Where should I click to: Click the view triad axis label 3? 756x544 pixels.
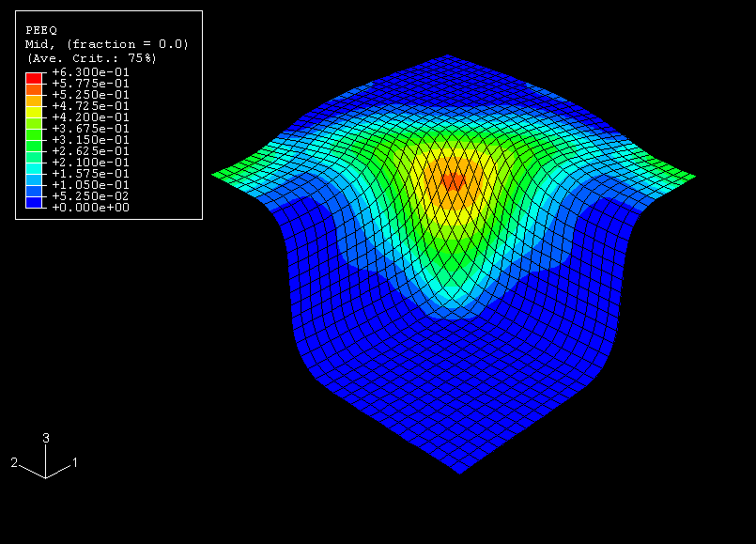coord(46,438)
